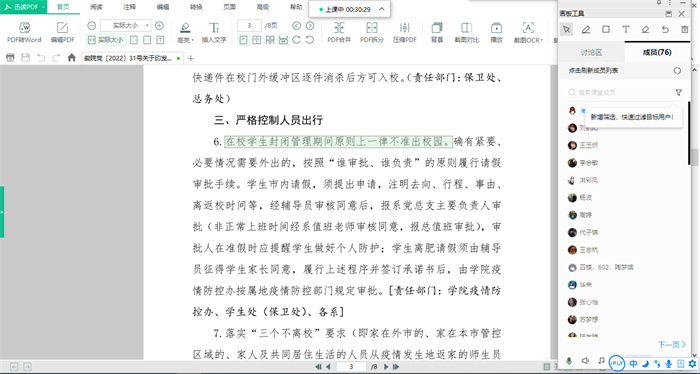
Task: Switch to the 讨论区 tab
Action: 591,52
